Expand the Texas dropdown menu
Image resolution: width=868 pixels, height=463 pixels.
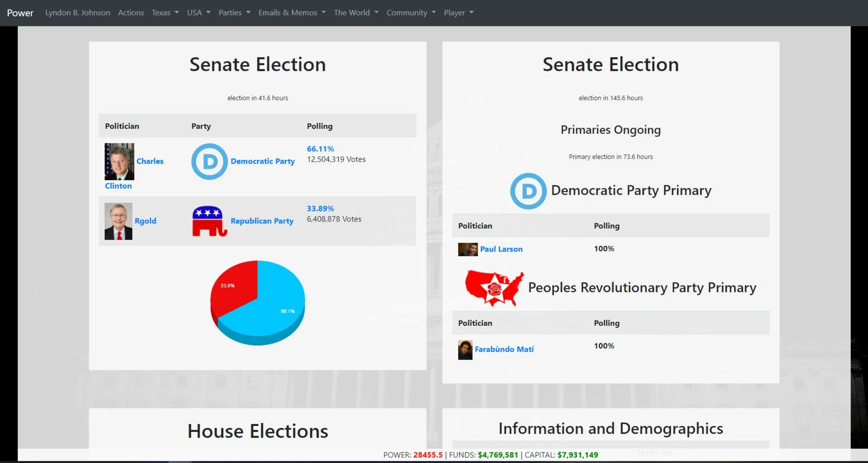[165, 13]
